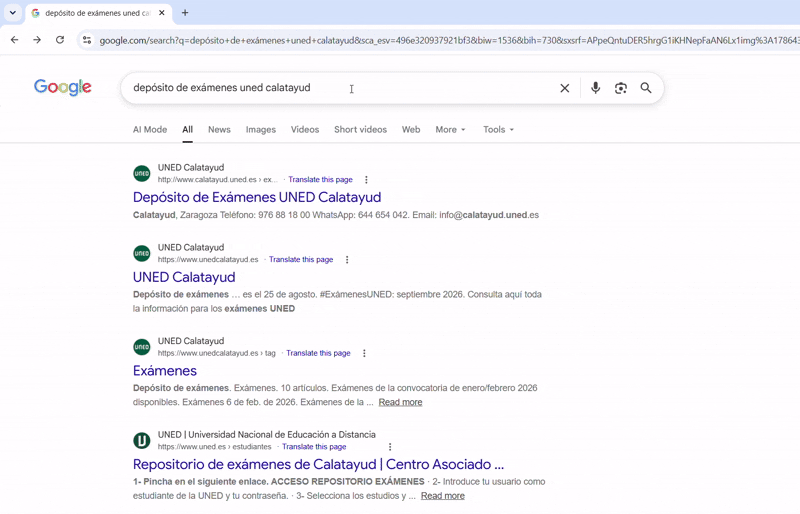Expand the Tools dropdown
This screenshot has height=514, width=800.
498,130
